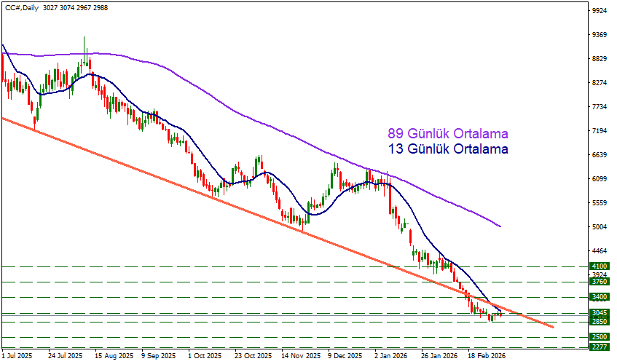Click the 18 Feb 2026 date label
Viewport: 617px width, 364px height.
pyautogui.click(x=485, y=357)
